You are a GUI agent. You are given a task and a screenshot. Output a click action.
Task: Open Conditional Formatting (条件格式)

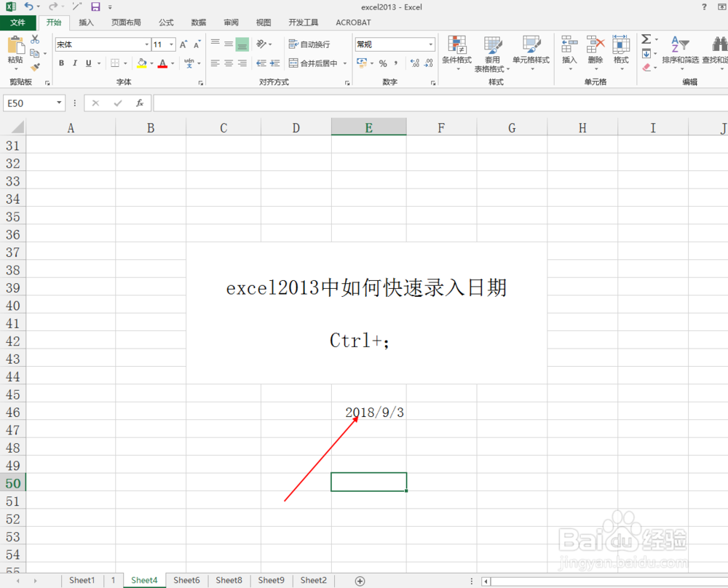coord(457,53)
